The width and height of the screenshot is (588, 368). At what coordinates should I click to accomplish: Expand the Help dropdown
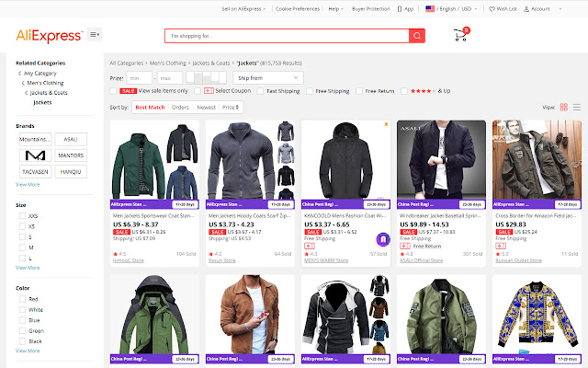[335, 9]
